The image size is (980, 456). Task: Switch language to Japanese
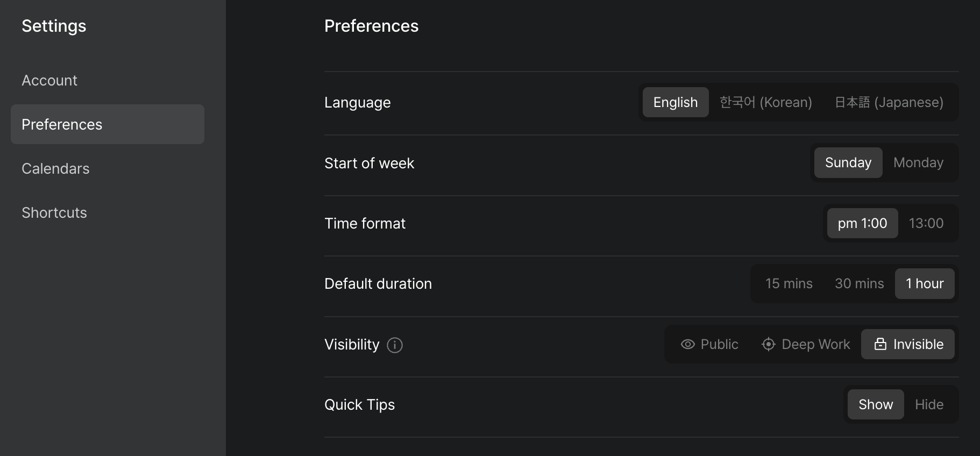889,102
